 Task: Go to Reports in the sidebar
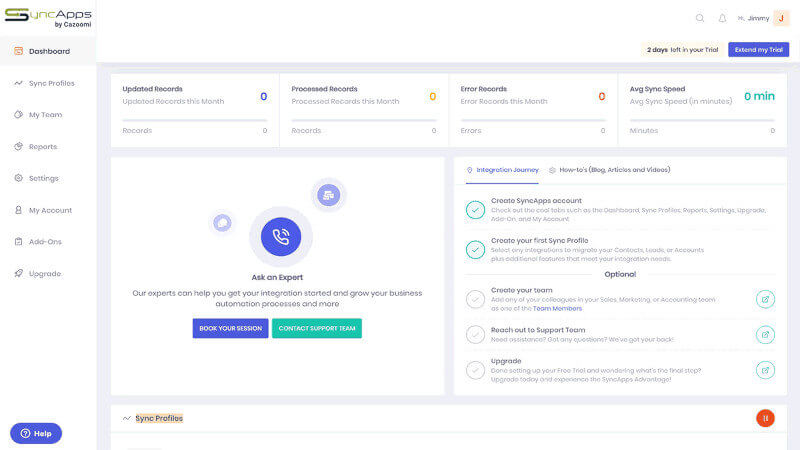pos(42,146)
